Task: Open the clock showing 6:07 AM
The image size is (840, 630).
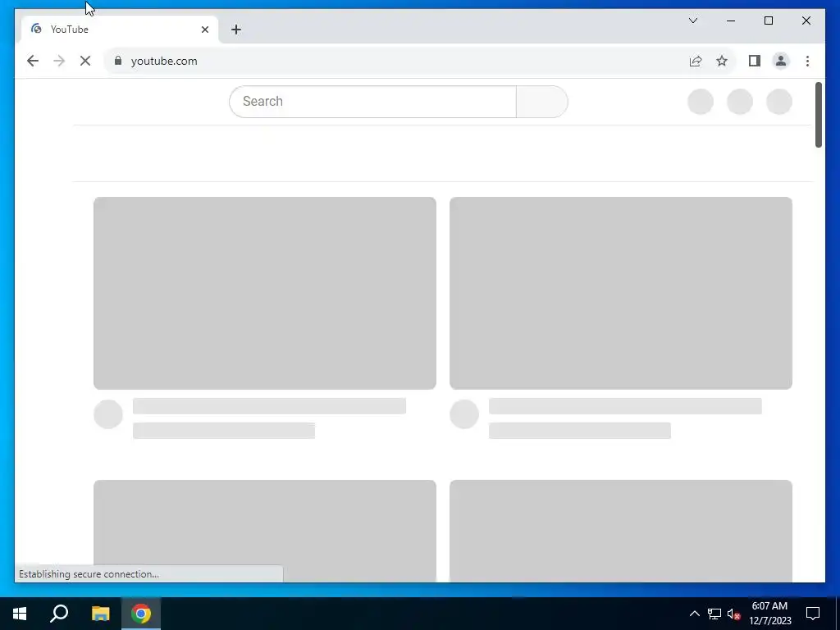Action: tap(769, 614)
